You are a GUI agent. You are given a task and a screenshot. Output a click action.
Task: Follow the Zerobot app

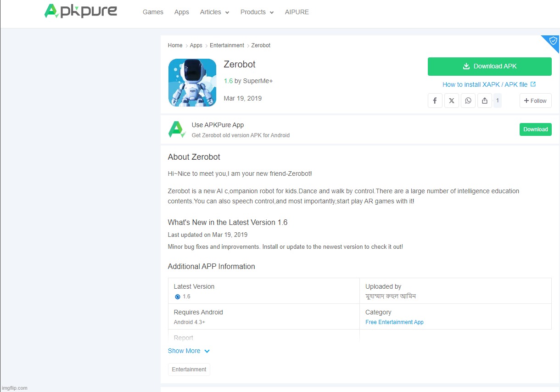click(x=536, y=101)
